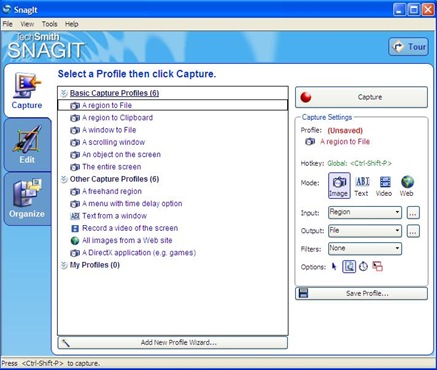Expand My Profiles group
Viewport: 437px width, 370px height.
[x=64, y=265]
